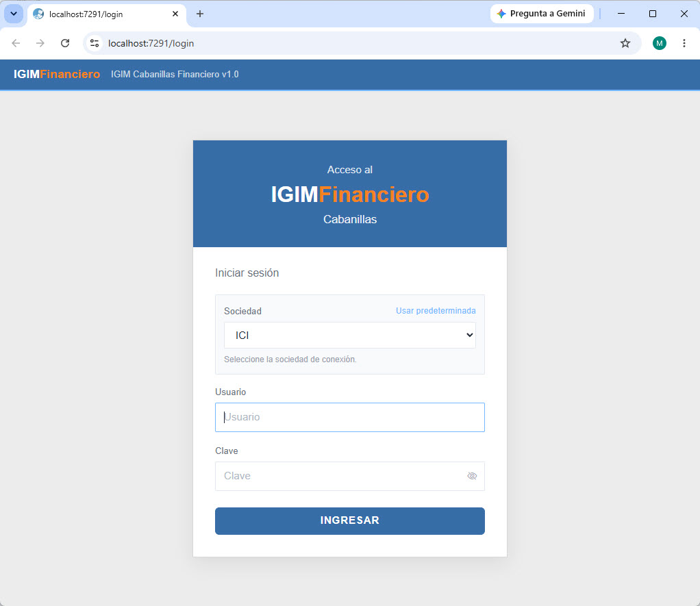Maximize the browser window
The height and width of the screenshot is (606, 700).
[652, 14]
